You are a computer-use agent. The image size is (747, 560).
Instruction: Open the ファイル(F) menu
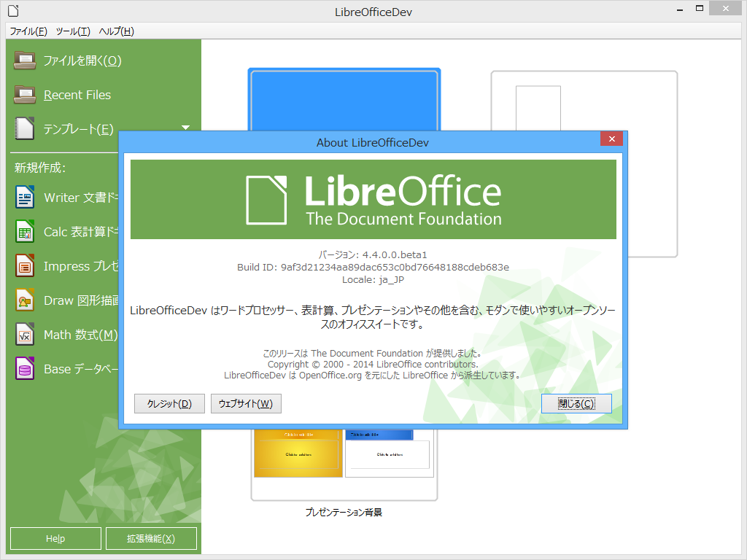click(x=28, y=31)
